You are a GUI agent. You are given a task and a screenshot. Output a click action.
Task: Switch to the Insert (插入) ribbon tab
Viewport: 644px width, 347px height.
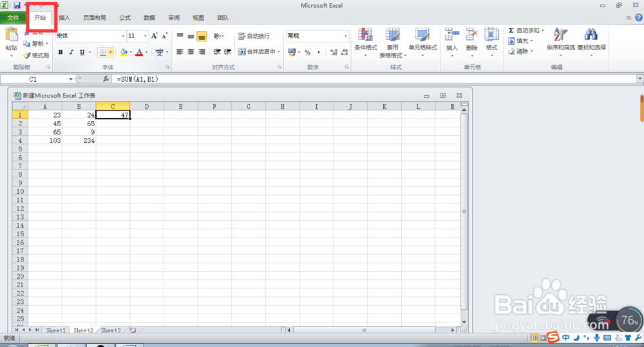tap(64, 17)
